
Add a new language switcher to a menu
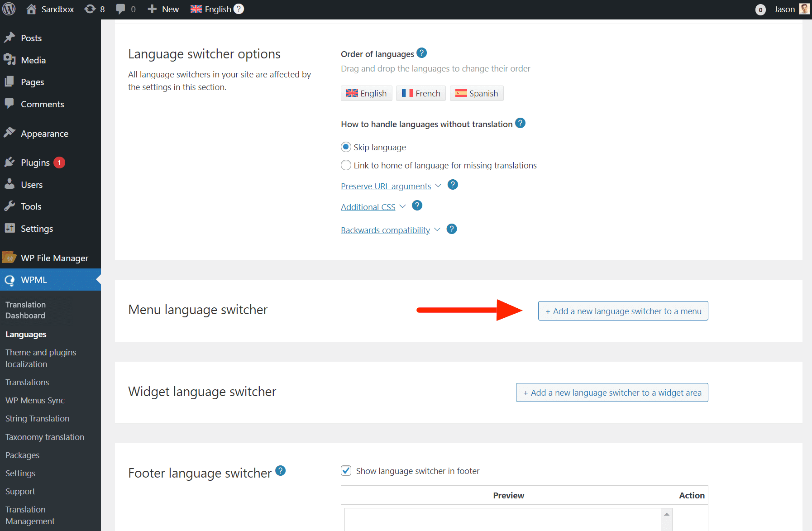tap(623, 311)
